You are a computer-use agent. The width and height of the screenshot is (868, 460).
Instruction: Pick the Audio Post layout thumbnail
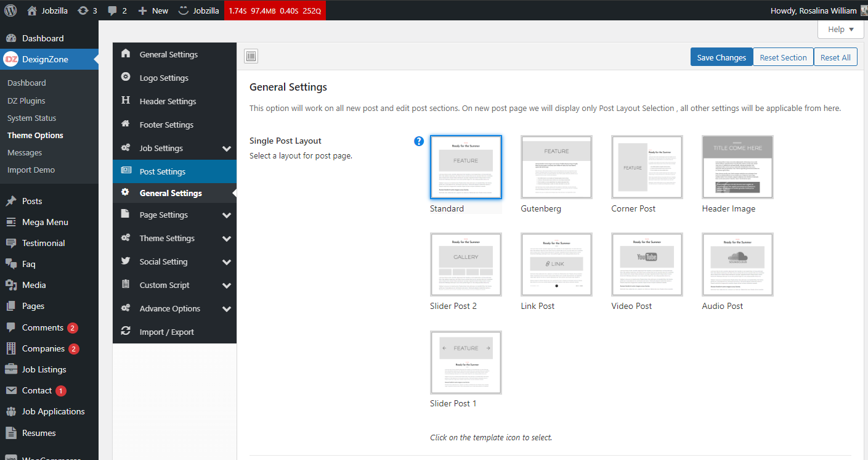[737, 265]
